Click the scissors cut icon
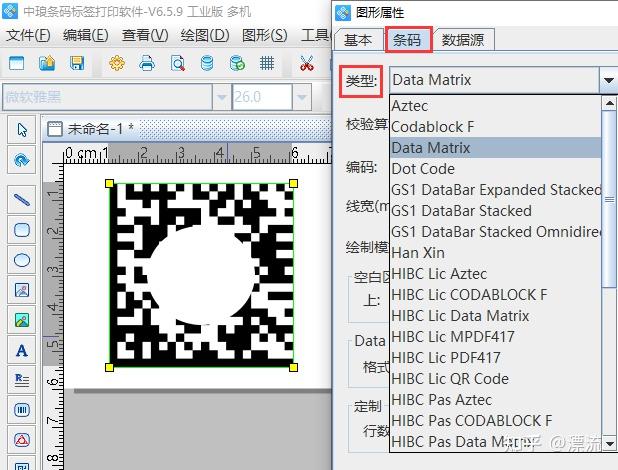618x470 pixels. (307, 63)
